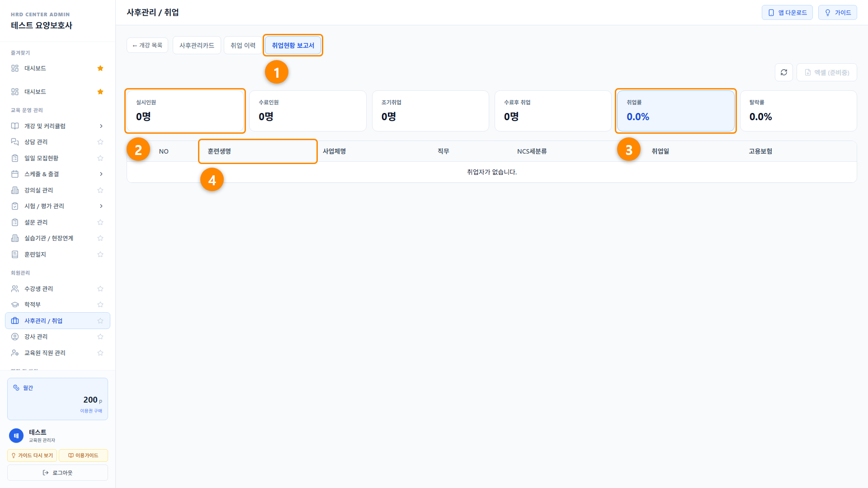Toggle favorite star for 일일 모집현황

pyautogui.click(x=100, y=158)
